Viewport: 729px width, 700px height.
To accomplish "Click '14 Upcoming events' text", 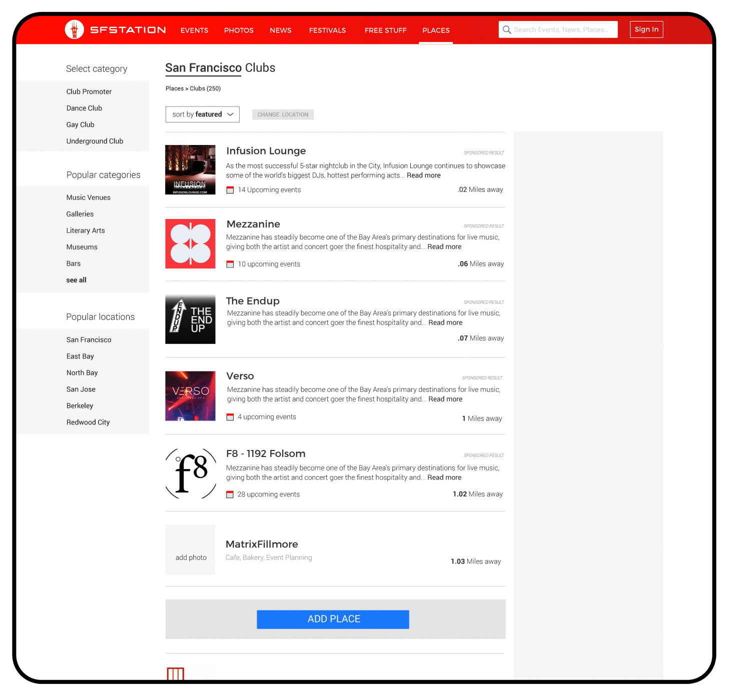I will pos(269,190).
